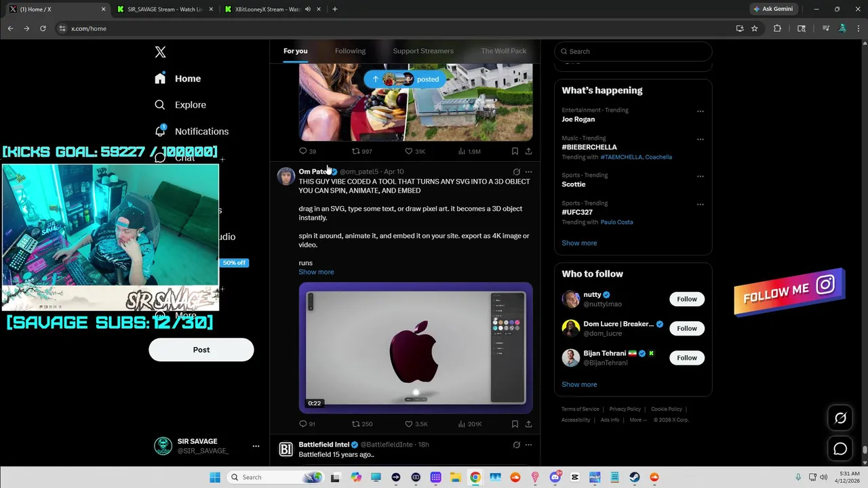This screenshot has width=868, height=488.
Task: Open more options on Om Patel's post
Action: pos(528,172)
